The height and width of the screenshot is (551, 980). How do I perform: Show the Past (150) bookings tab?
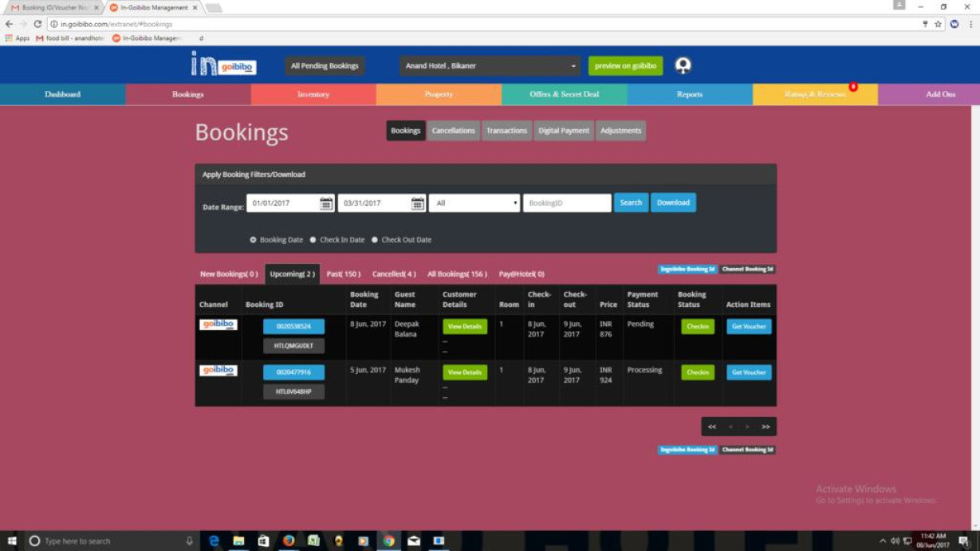344,274
